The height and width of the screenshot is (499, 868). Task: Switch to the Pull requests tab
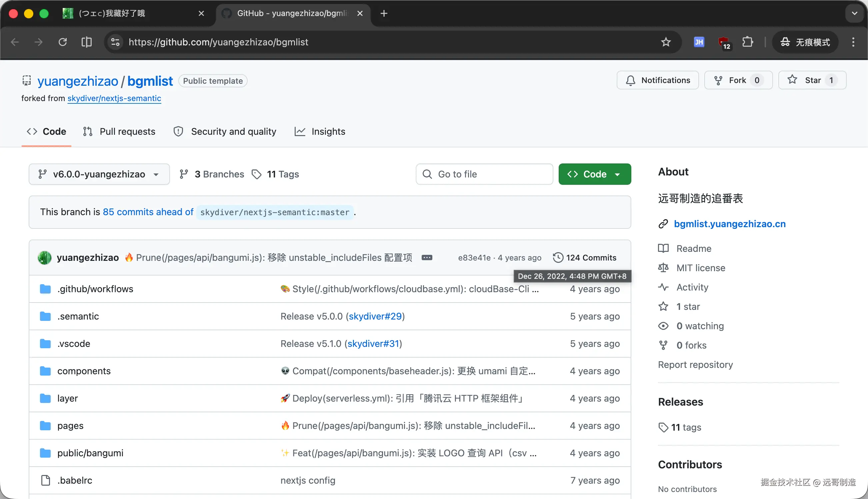pyautogui.click(x=119, y=132)
